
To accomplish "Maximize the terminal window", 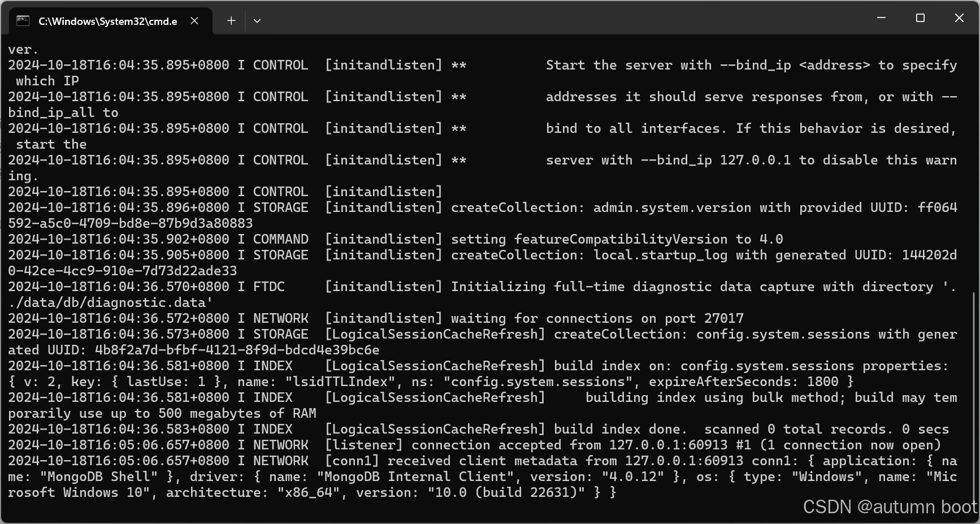I will pos(920,18).
